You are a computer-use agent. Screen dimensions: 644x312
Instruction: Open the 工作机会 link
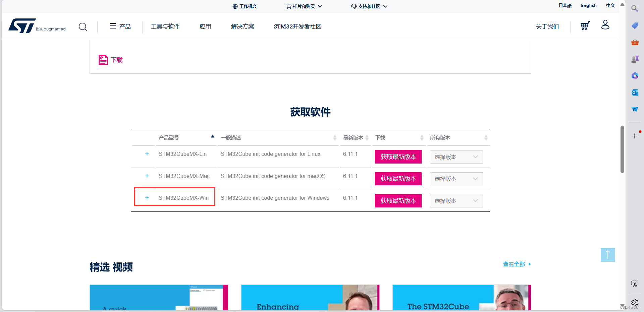point(248,6)
